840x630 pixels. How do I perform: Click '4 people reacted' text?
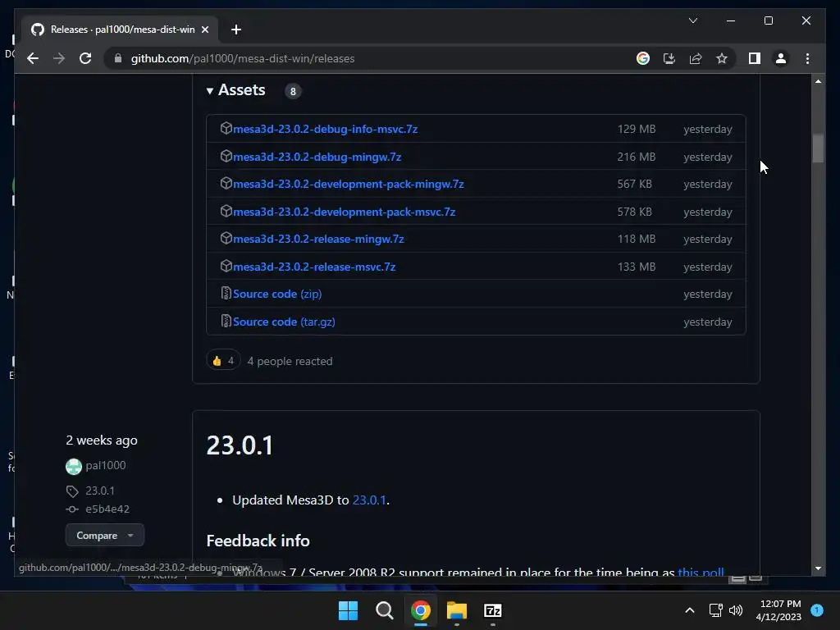(x=290, y=361)
